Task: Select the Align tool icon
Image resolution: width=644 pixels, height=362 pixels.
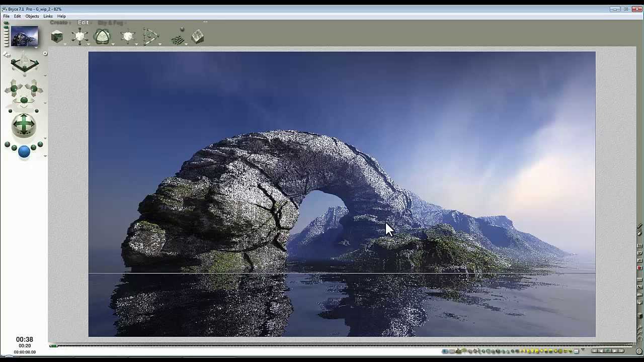Action: click(x=150, y=36)
